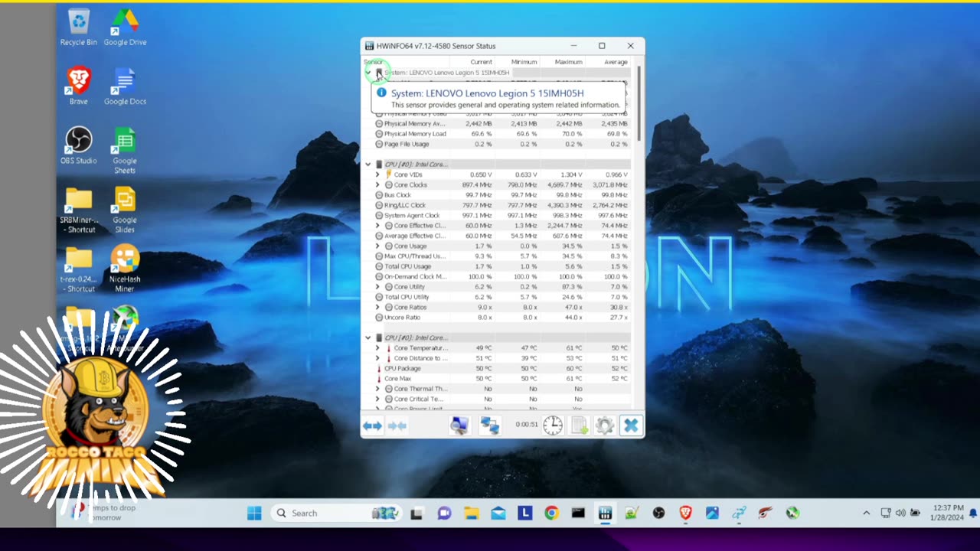Collapse the first CPU [#0] Intel Core group

368,165
